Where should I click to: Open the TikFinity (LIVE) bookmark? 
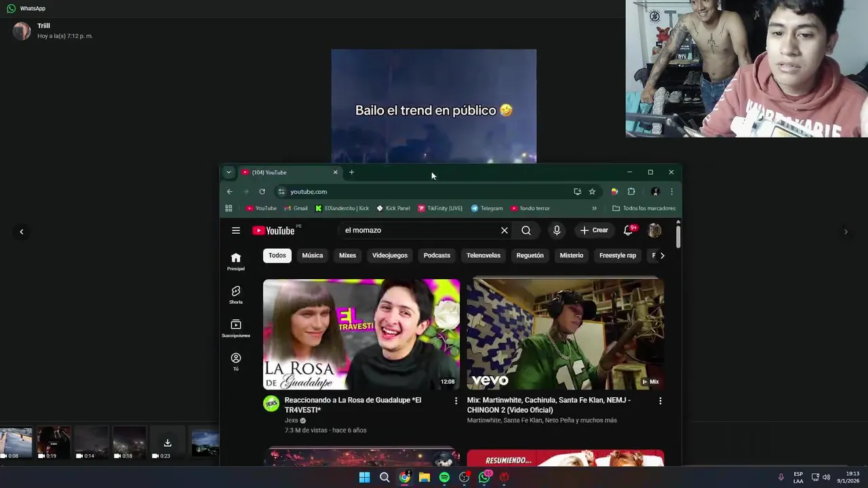440,208
